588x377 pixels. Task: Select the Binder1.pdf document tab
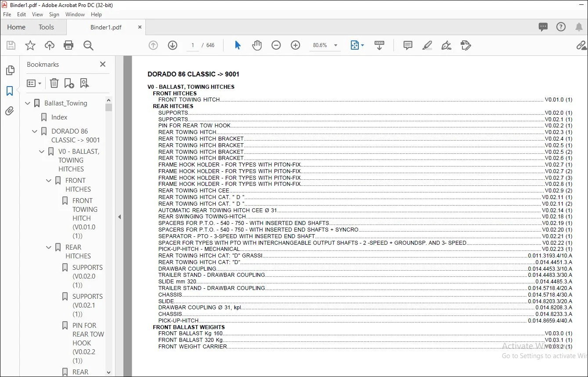106,27
